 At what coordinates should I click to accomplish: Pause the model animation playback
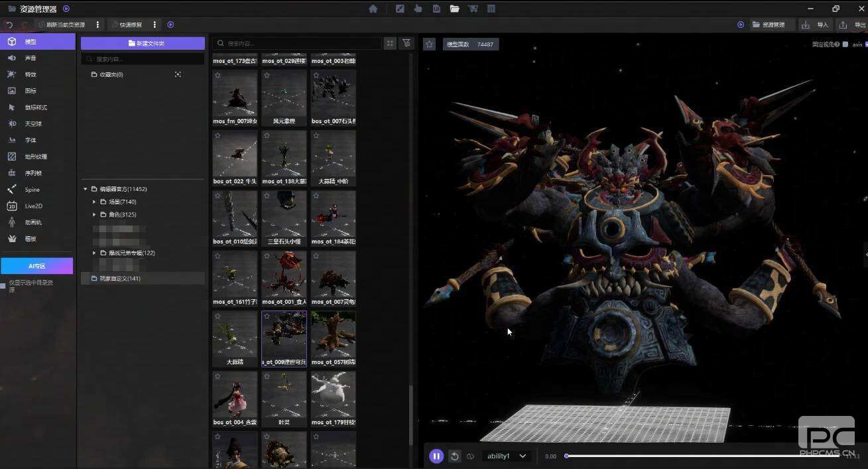pos(436,456)
